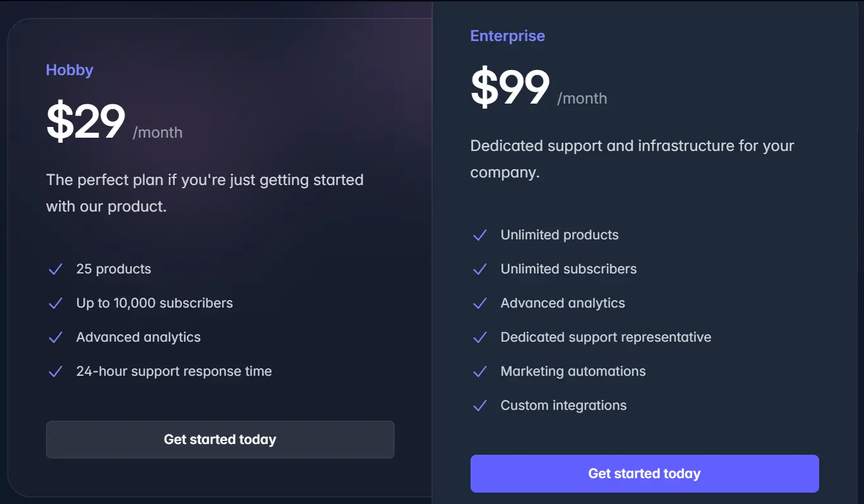The width and height of the screenshot is (864, 504).
Task: Select the Hobby plan heading
Action: coord(69,70)
